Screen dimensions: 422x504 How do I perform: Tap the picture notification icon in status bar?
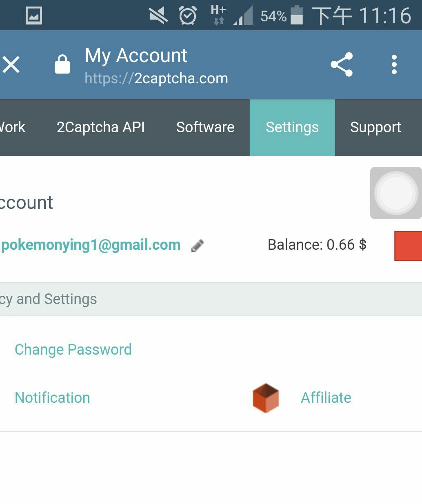tap(33, 16)
